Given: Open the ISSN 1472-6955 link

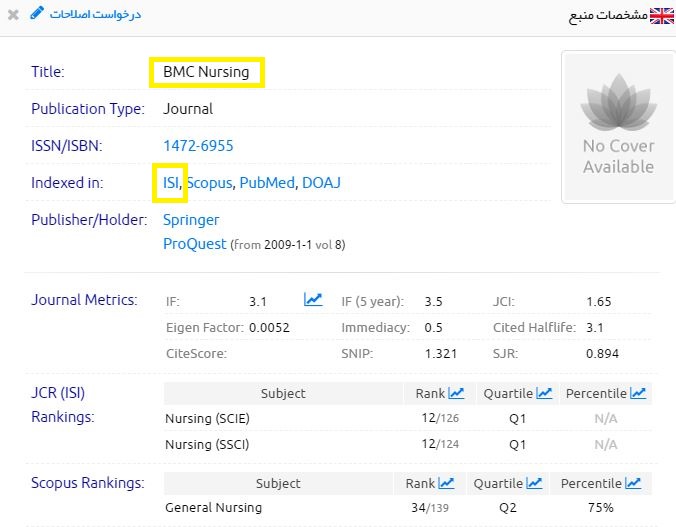Looking at the screenshot, I should [198, 146].
